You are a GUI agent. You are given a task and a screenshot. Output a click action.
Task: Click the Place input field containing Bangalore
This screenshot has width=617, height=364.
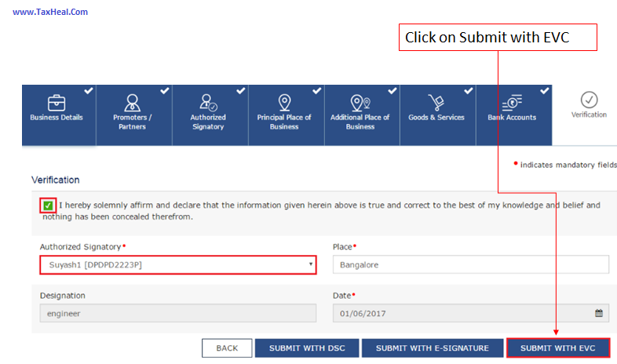[x=470, y=265]
